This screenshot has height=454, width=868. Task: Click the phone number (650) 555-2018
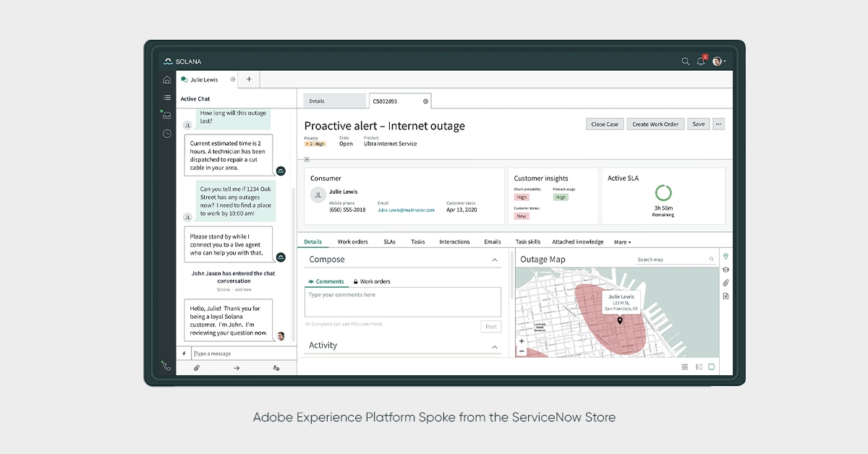point(347,210)
